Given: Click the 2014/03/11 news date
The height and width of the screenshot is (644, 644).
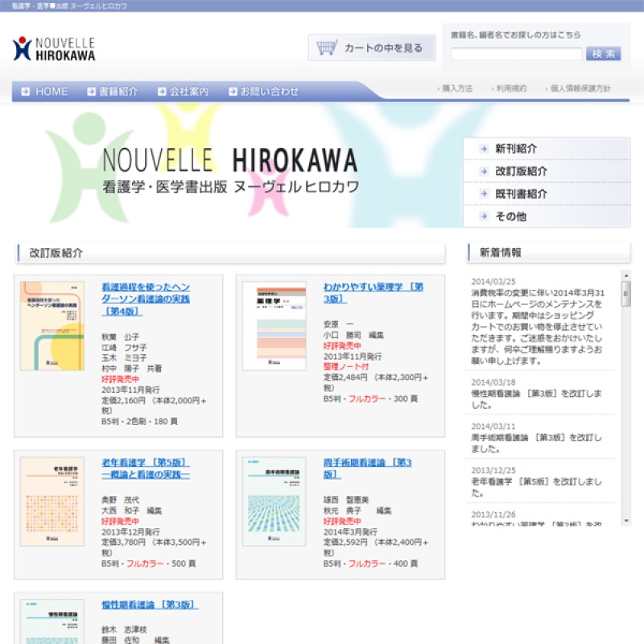Looking at the screenshot, I should coord(493,427).
